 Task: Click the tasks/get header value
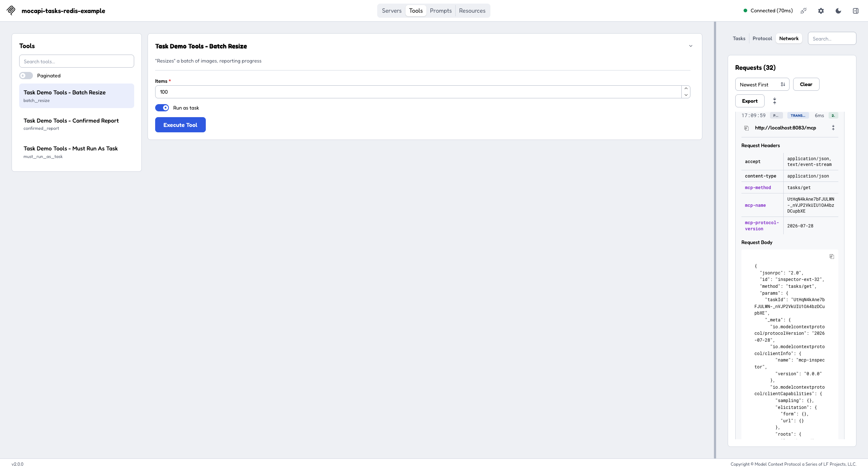799,188
